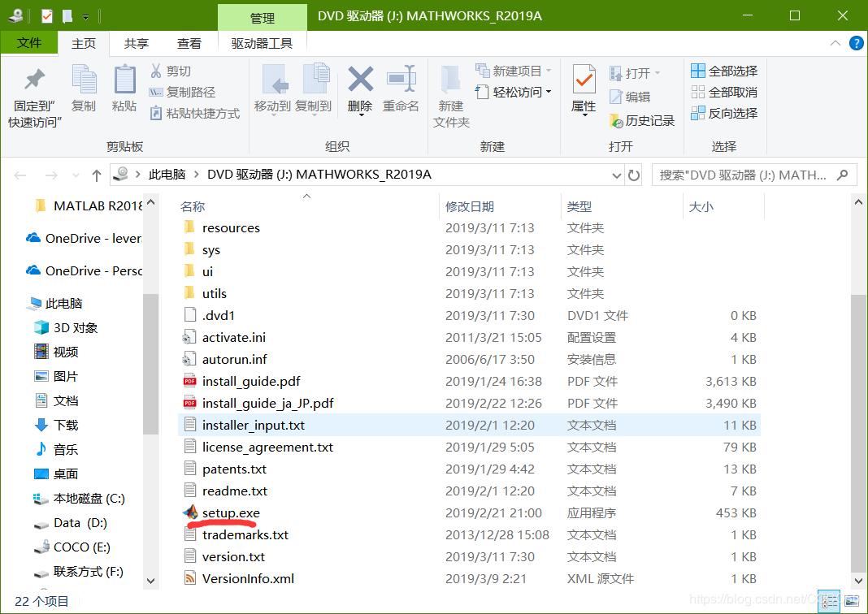Select the install_guide.pdf file icon
This screenshot has height=614, width=868.
click(190, 381)
